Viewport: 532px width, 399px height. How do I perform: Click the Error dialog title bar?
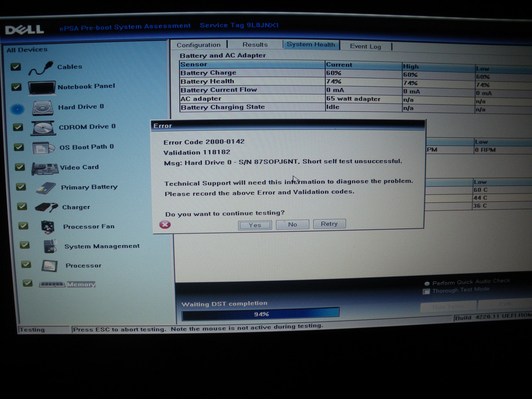[x=288, y=125]
